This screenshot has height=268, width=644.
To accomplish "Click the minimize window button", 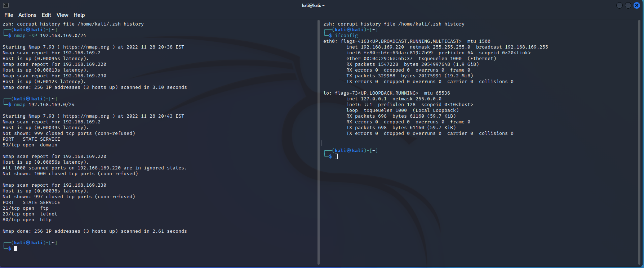I will [619, 5].
